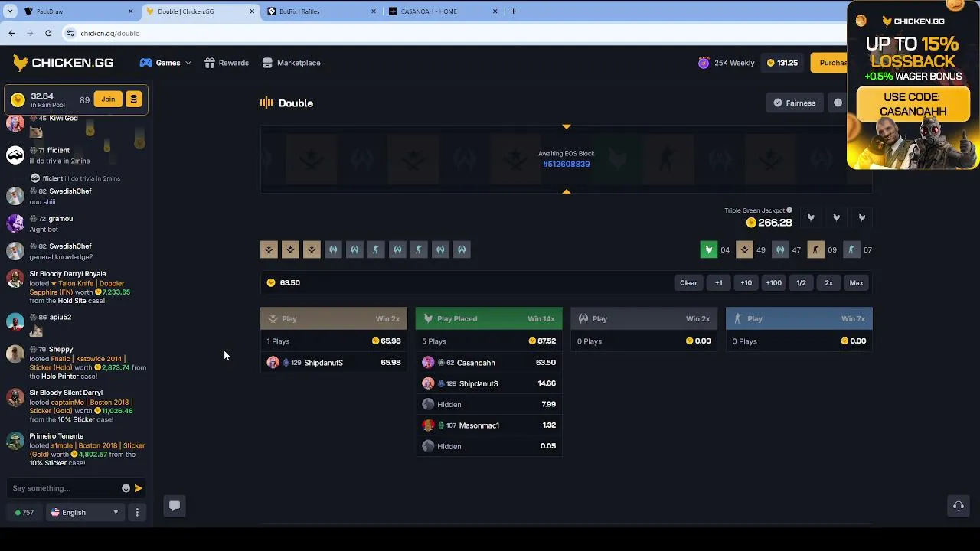This screenshot has height=551, width=980.
Task: Click the last icon in roll history
Action: 462,249
